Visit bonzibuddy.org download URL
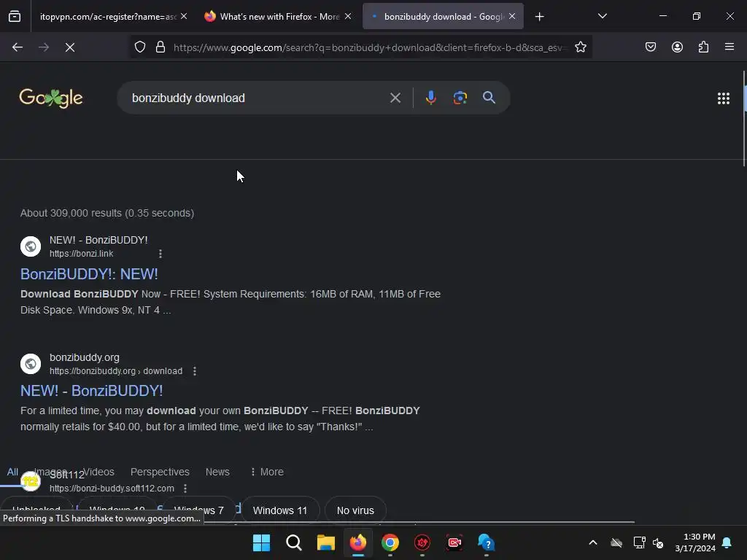Viewport: 747px width, 560px height. 116,371
